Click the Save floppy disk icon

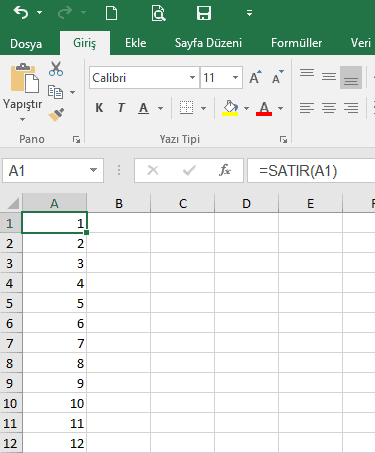pyautogui.click(x=203, y=13)
